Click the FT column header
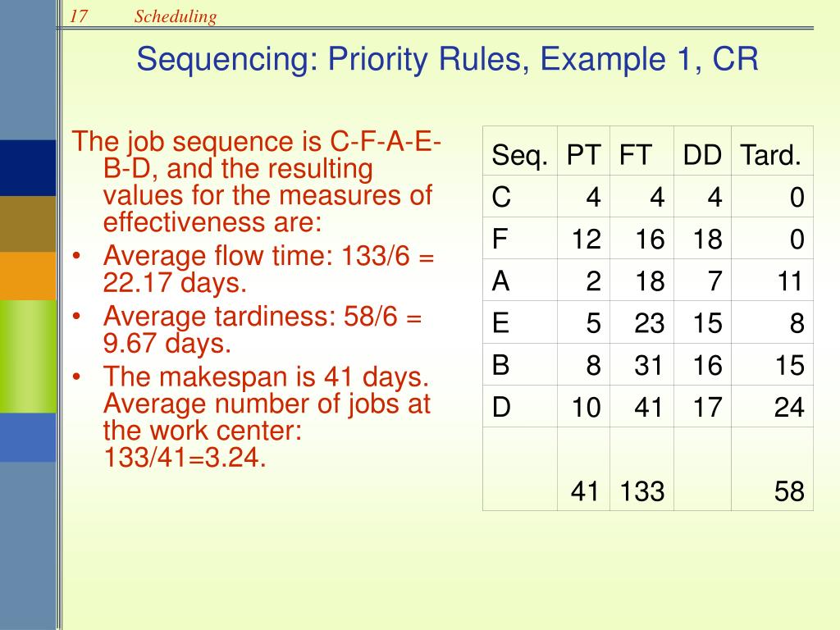Viewport: 840px width, 630px height. coord(635,154)
